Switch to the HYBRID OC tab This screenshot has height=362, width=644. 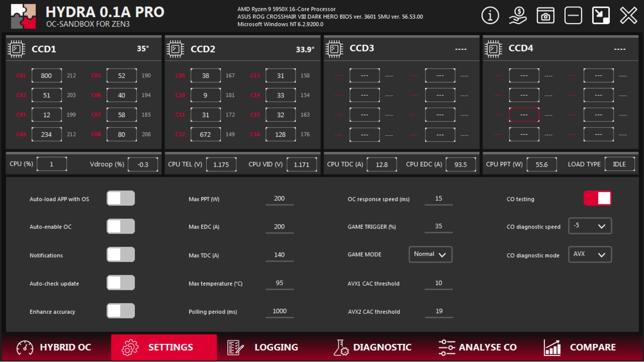(x=57, y=348)
